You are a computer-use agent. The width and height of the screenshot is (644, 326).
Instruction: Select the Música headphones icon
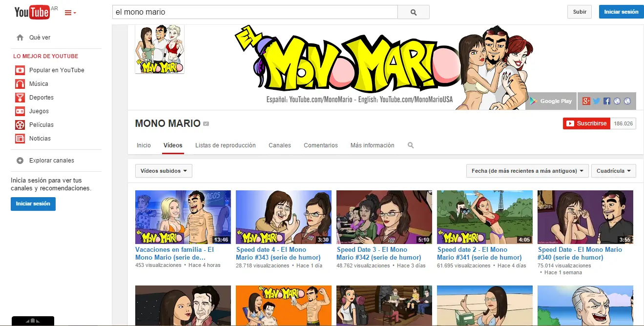click(x=20, y=84)
